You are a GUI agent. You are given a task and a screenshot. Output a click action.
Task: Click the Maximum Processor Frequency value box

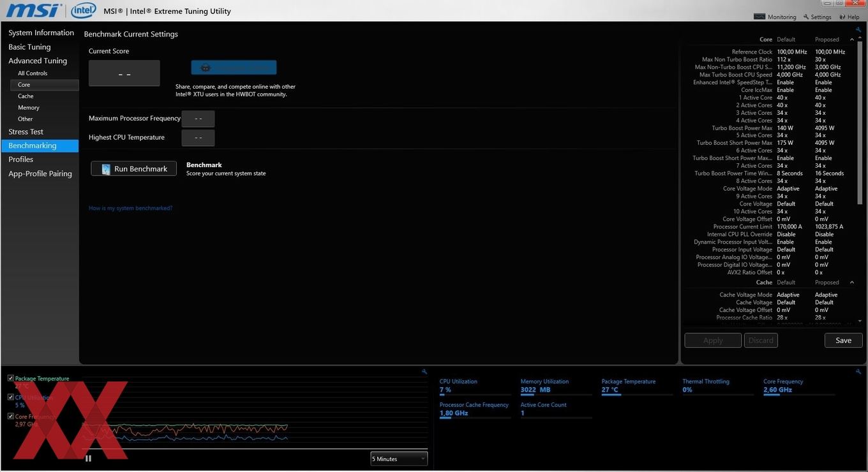(198, 119)
